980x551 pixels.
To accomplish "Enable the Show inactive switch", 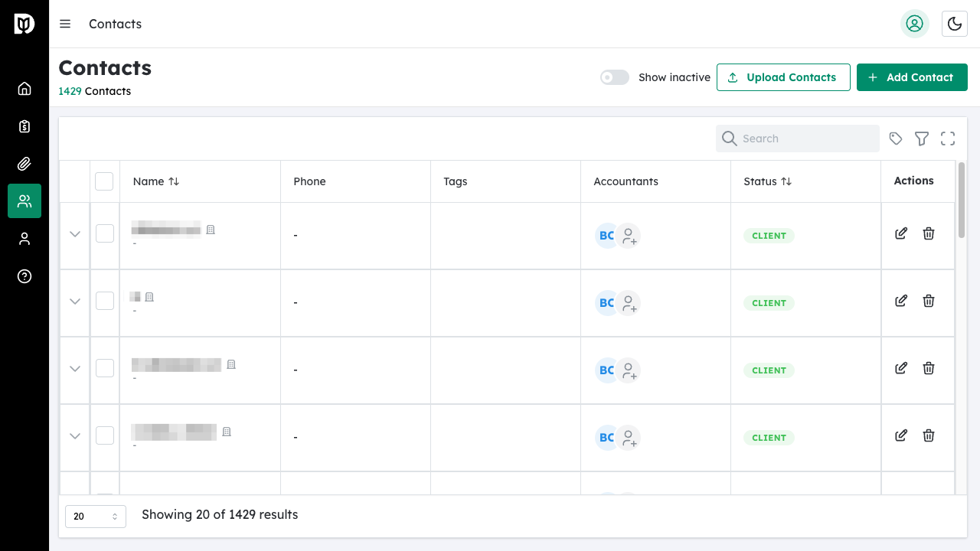I will click(614, 77).
